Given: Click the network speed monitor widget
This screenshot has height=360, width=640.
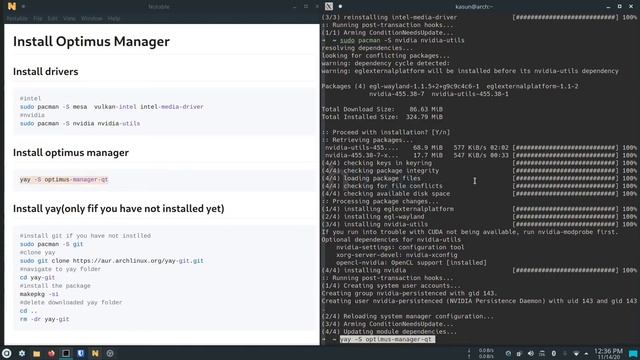Looking at the screenshot, I should pos(482,353).
